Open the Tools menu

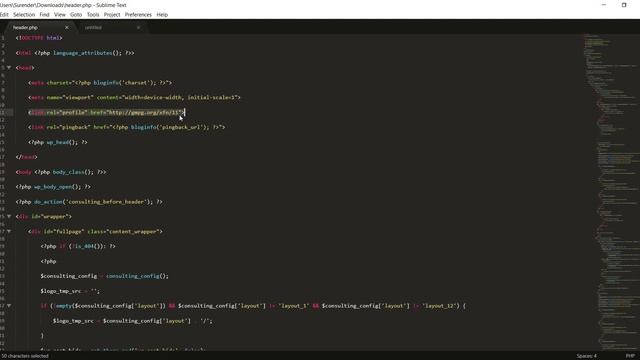click(93, 14)
